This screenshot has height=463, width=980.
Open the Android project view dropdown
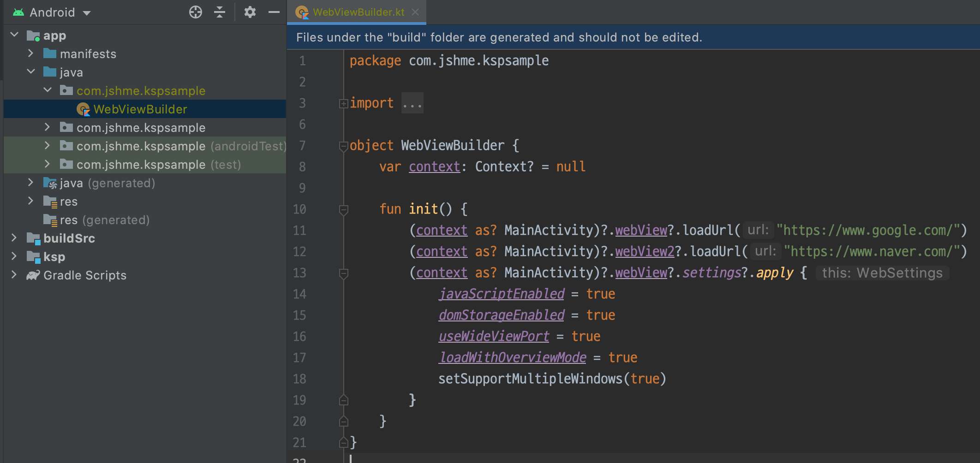click(88, 12)
